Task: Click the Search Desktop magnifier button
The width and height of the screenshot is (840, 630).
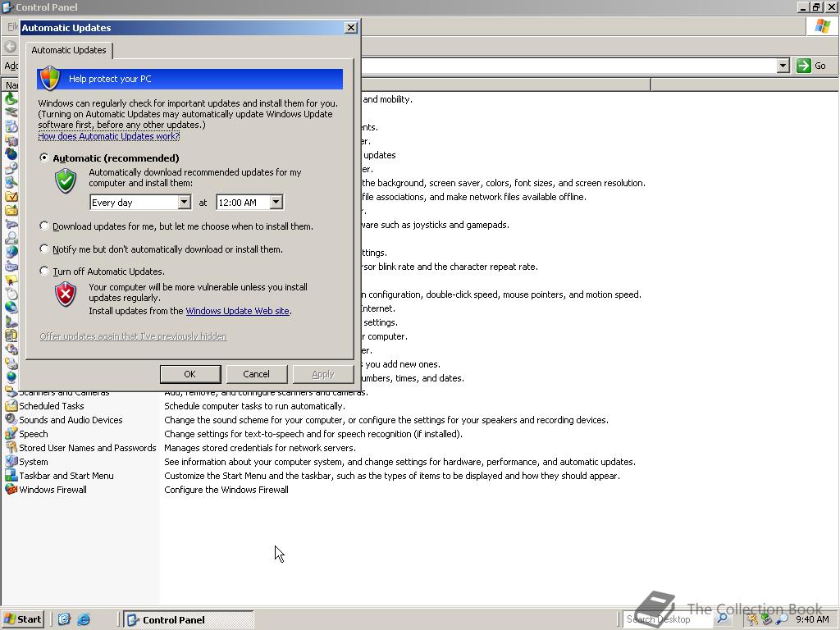Action: pos(722,619)
